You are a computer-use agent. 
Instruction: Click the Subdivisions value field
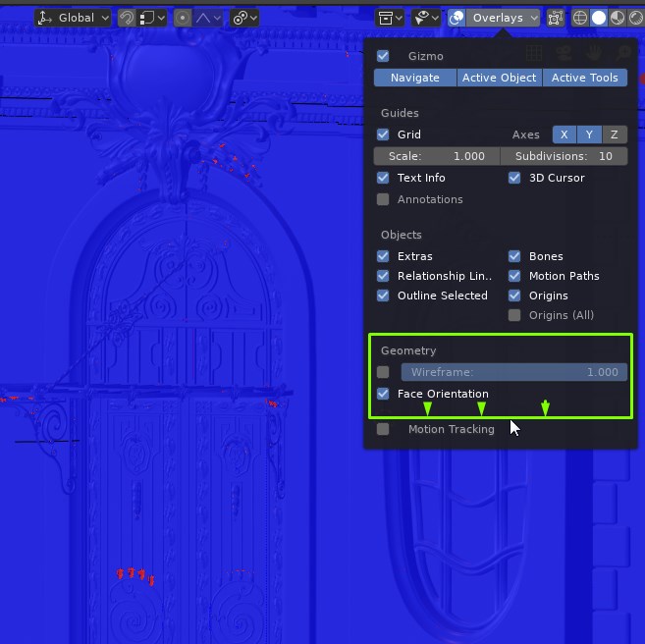point(564,156)
